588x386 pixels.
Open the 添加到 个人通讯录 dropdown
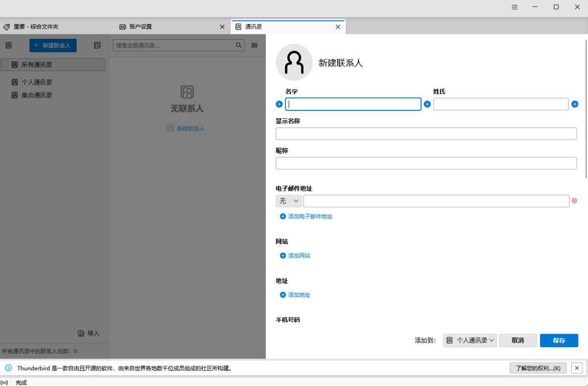(x=470, y=340)
